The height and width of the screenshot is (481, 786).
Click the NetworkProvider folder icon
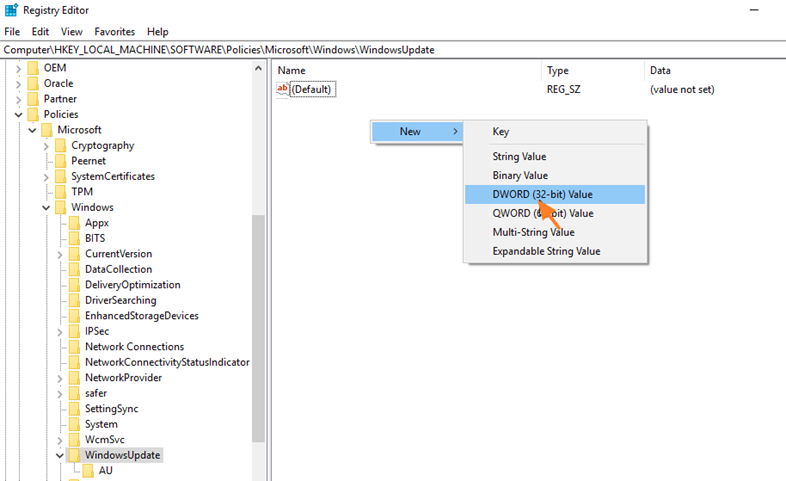pyautogui.click(x=75, y=378)
